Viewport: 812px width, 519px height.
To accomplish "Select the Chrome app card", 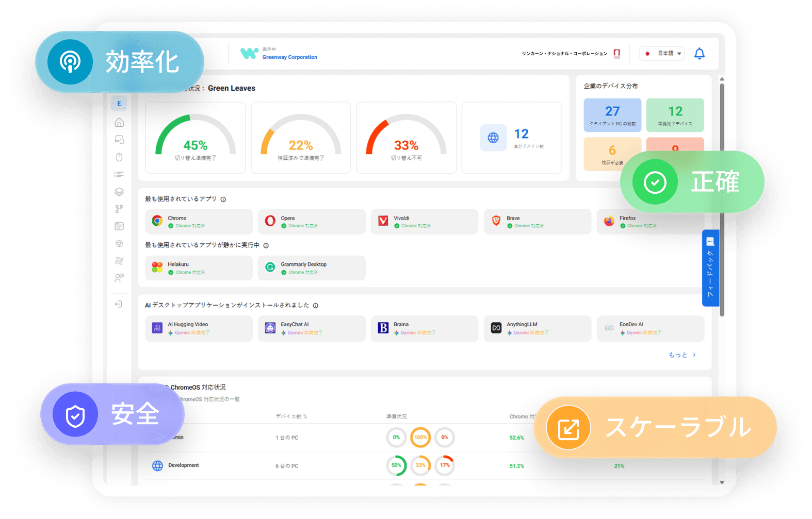I will tap(199, 222).
